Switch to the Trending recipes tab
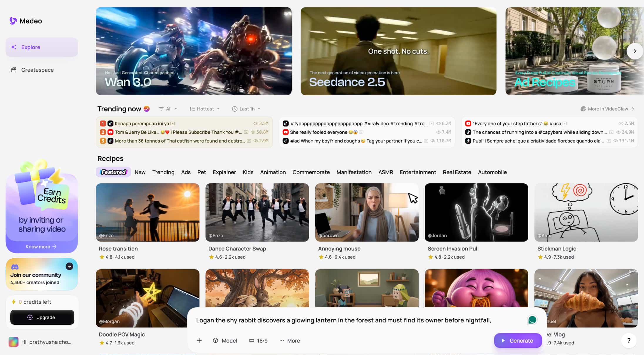 (x=163, y=172)
